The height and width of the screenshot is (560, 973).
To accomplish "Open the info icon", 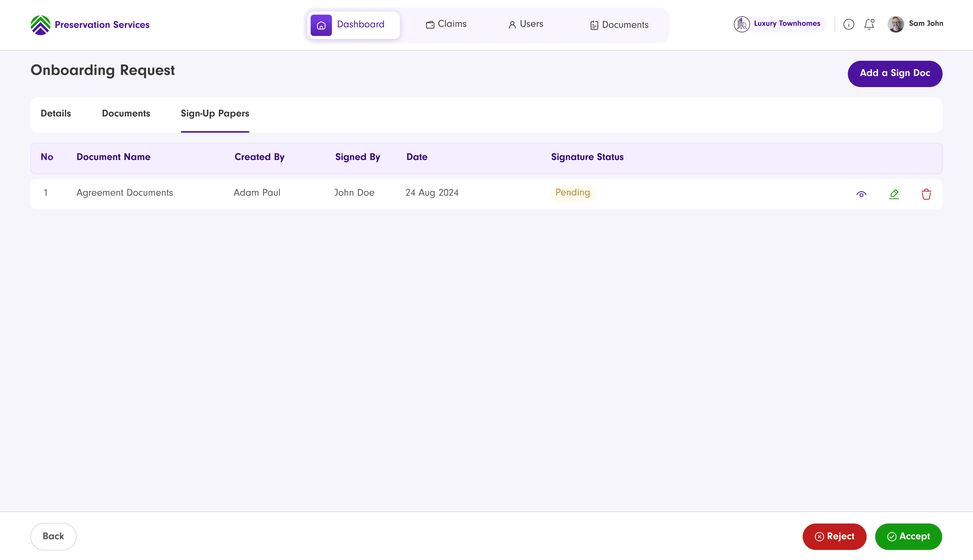I will click(x=848, y=24).
